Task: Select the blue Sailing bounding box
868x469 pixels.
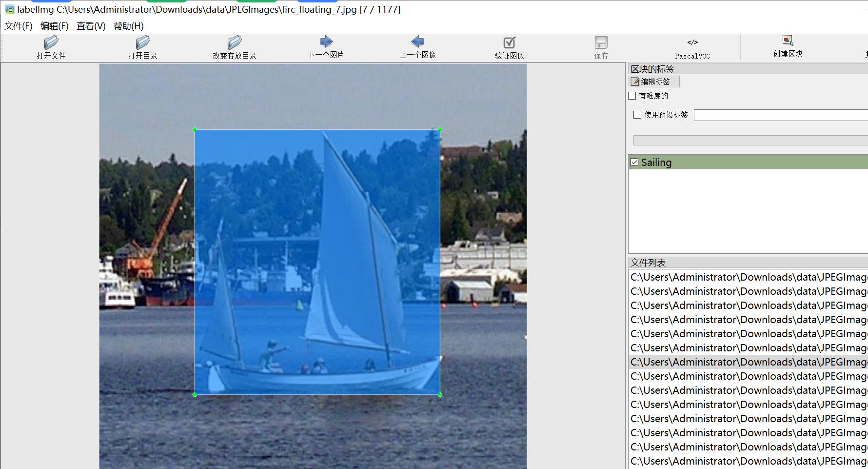Action: click(317, 262)
